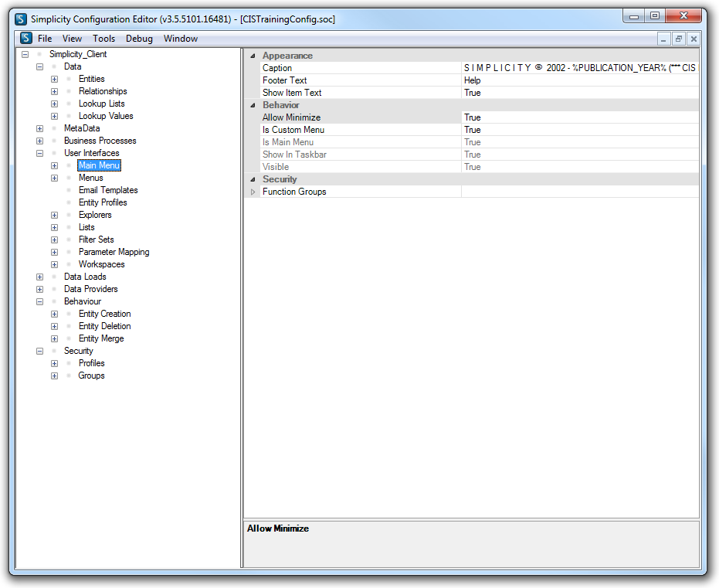Collapse the Security tree node
Screen dimensions: 719x588
pos(40,352)
